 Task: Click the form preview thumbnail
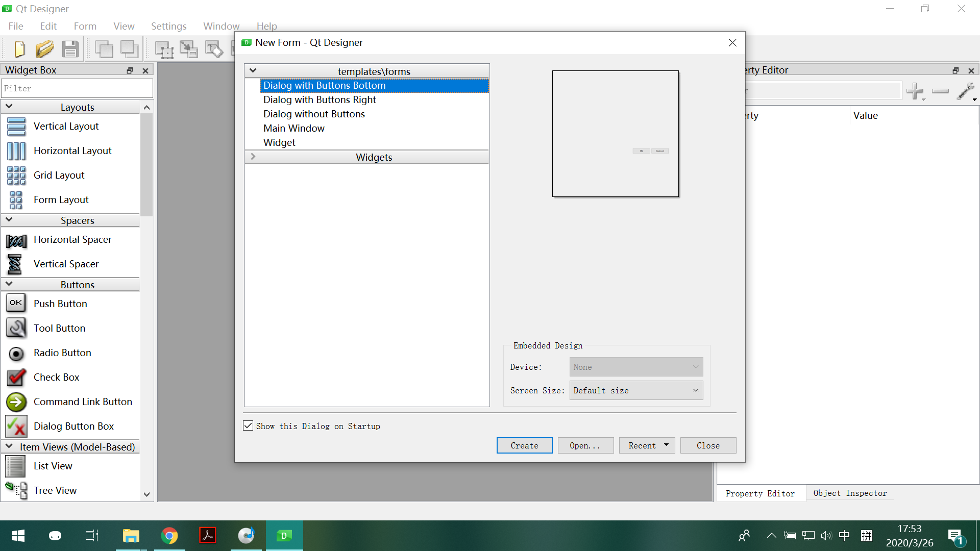616,134
